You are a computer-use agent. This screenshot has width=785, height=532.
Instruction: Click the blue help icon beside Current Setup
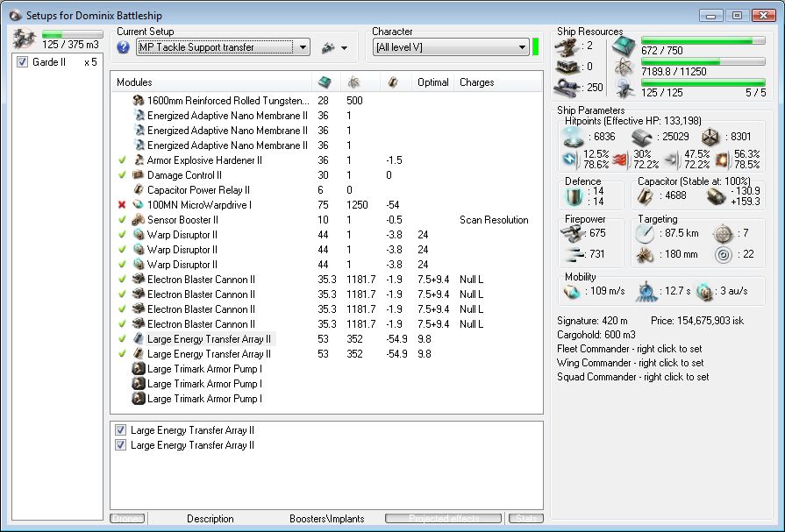pos(124,47)
